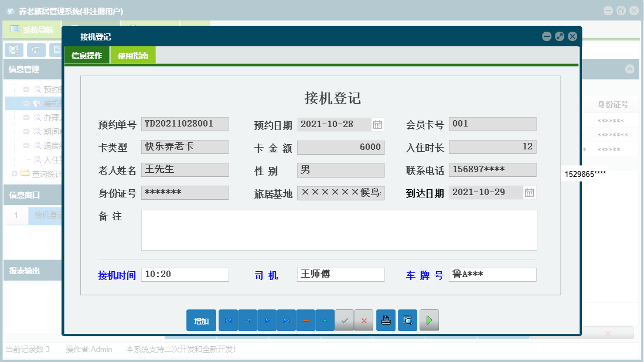
Task: Open print preview with magnifier icon
Action: point(407,320)
